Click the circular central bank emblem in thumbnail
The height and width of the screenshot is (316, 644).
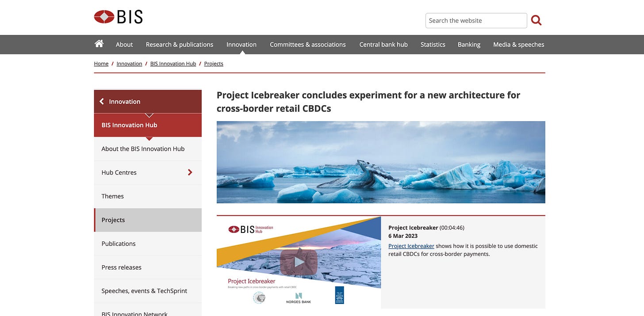259,298
